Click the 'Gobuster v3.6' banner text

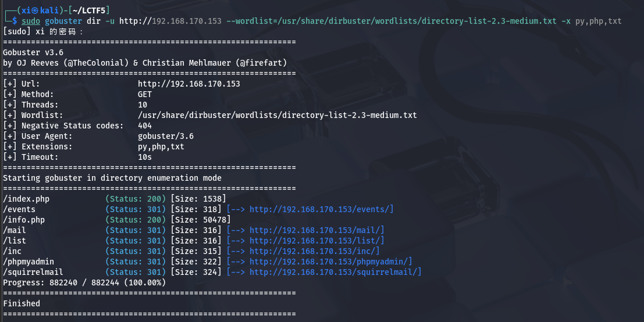coord(33,52)
